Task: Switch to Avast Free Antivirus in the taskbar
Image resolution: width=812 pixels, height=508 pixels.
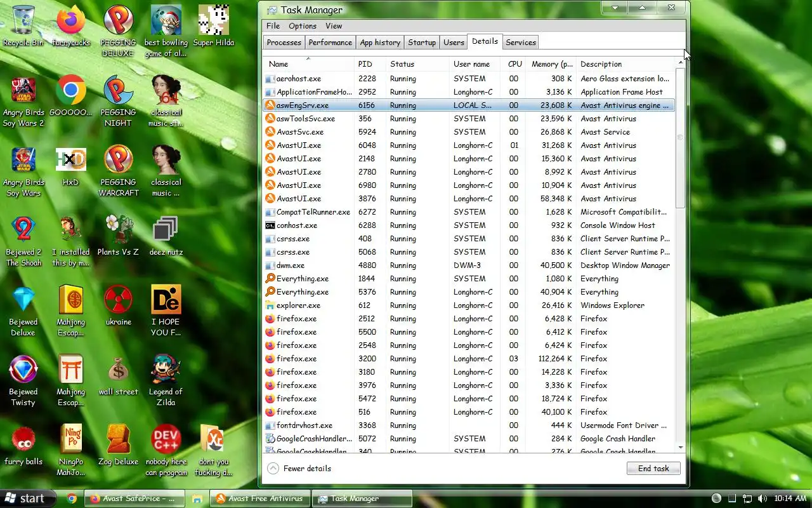Action: tap(260, 498)
